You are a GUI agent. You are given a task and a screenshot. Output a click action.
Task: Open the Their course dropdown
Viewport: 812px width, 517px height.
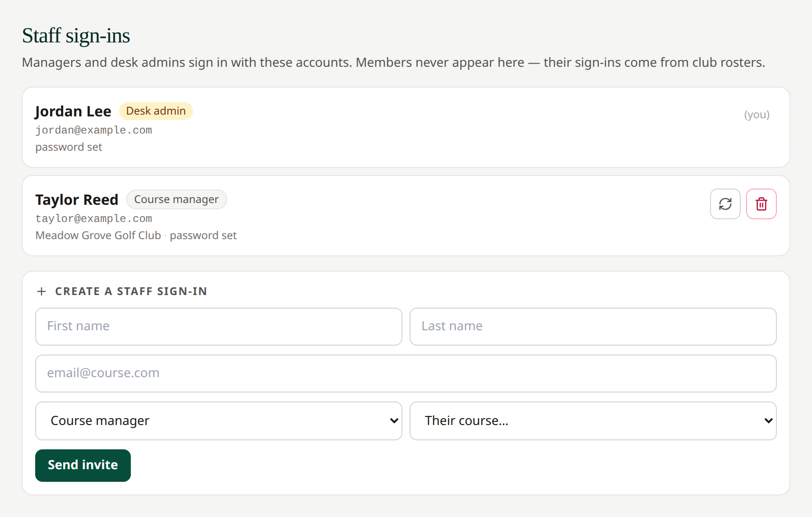(x=593, y=420)
